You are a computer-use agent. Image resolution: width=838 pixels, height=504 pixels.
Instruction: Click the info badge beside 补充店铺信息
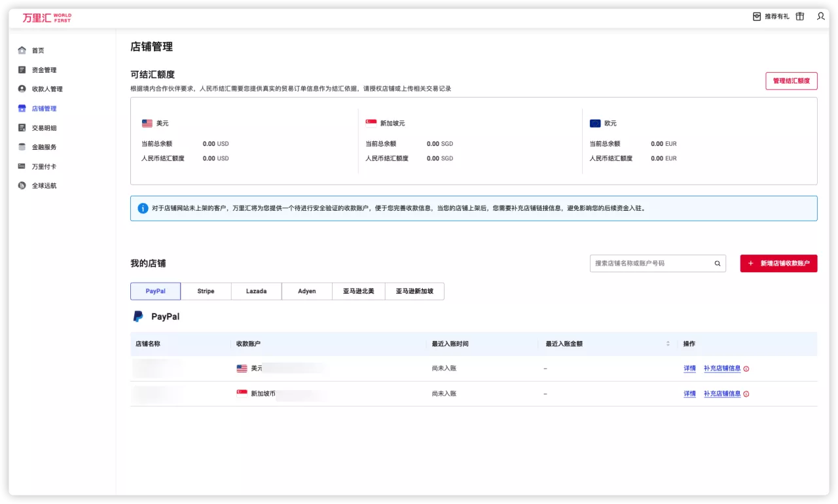point(748,368)
